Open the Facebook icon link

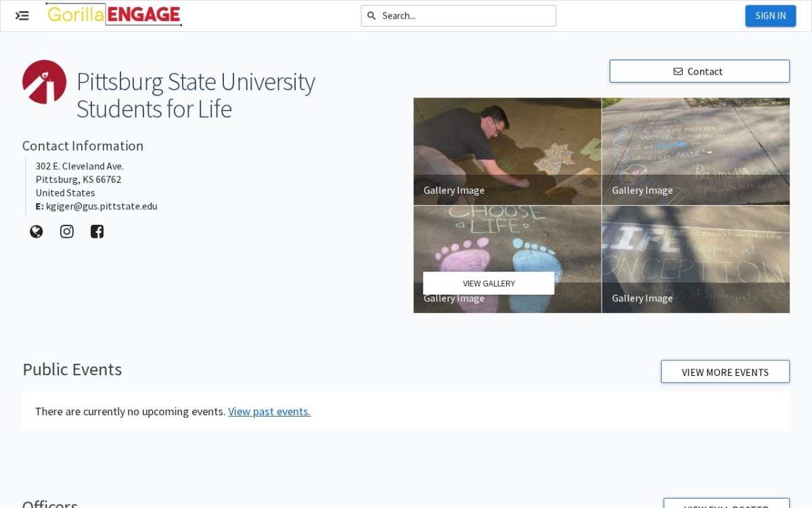(97, 232)
